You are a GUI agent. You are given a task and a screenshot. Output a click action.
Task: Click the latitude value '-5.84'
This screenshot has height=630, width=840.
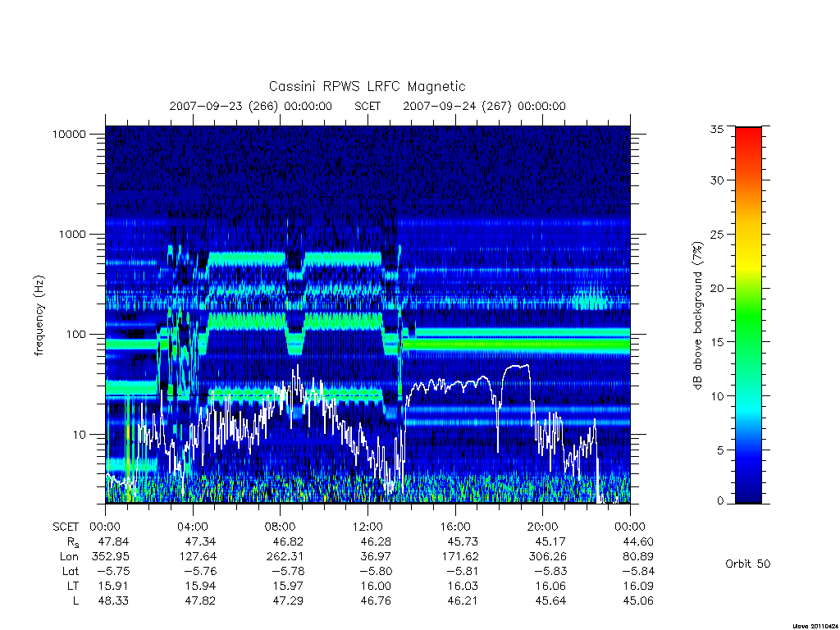[638, 572]
